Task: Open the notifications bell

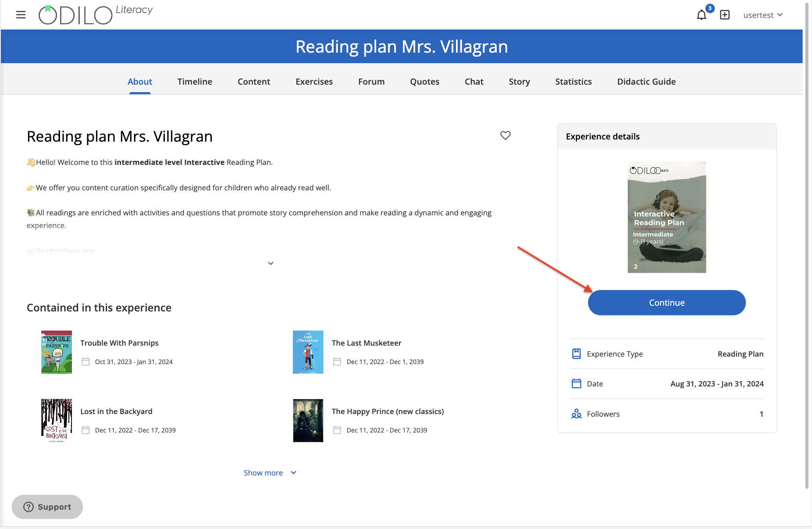Action: tap(702, 15)
